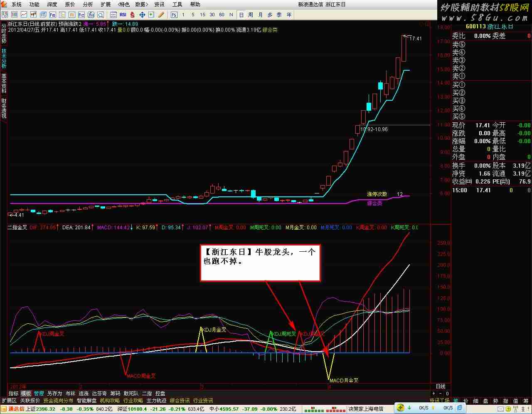The image size is (532, 414).
Task: Open the FS intraday chart icon
Action: coord(174,15)
